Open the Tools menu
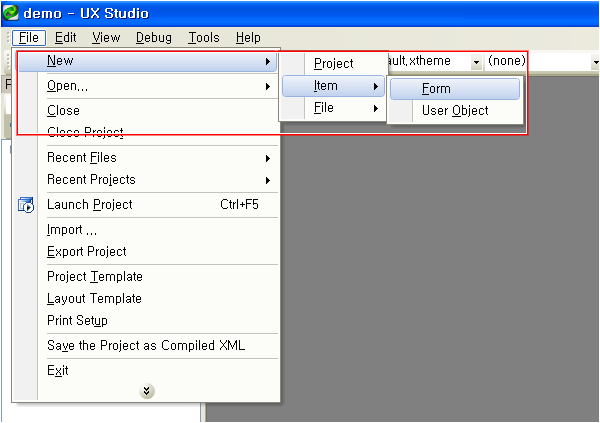The image size is (600, 423). 204,38
